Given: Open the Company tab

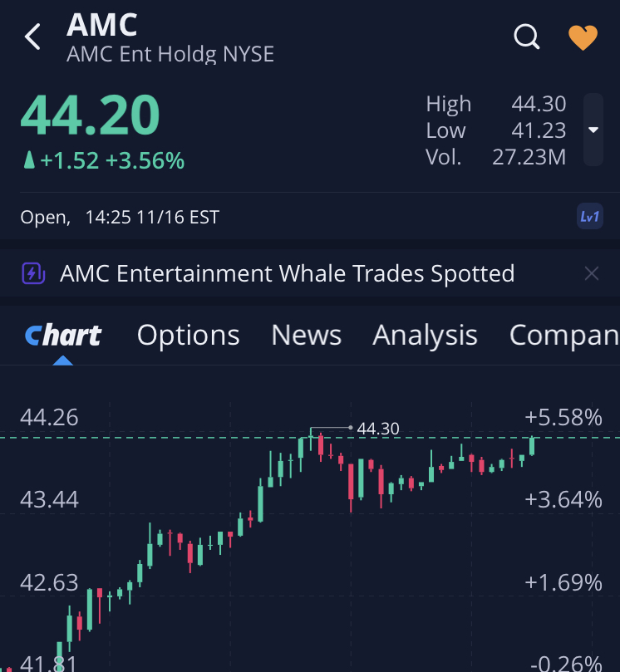Looking at the screenshot, I should point(563,335).
